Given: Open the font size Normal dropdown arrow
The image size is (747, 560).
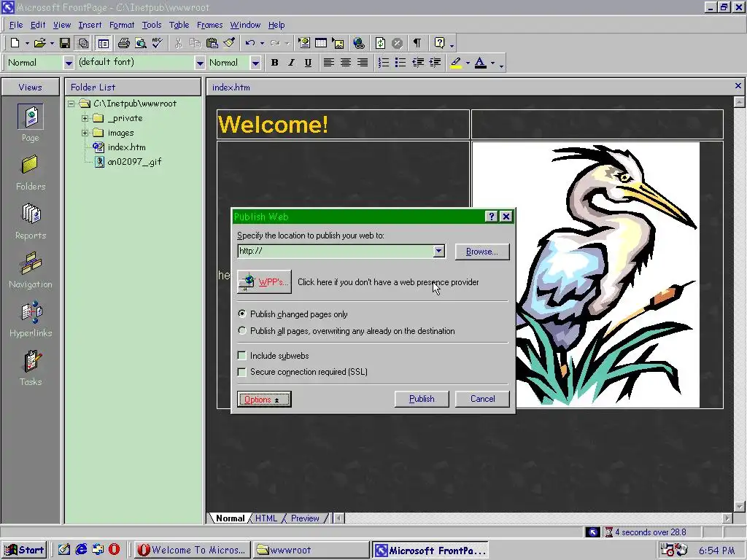Looking at the screenshot, I should 255,63.
